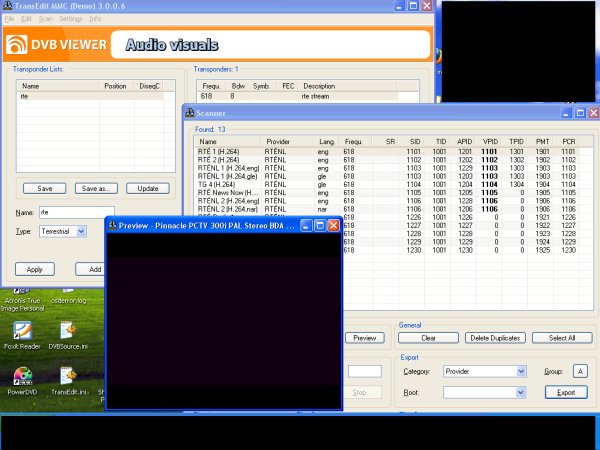Sort scanner list by SID column
Image resolution: width=600 pixels, height=450 pixels.
click(411, 142)
